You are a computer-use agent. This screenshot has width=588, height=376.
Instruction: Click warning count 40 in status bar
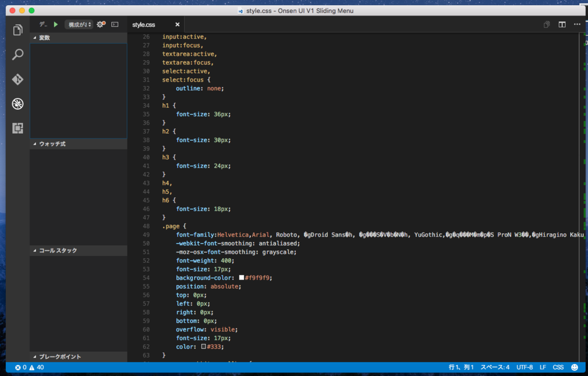pyautogui.click(x=37, y=367)
